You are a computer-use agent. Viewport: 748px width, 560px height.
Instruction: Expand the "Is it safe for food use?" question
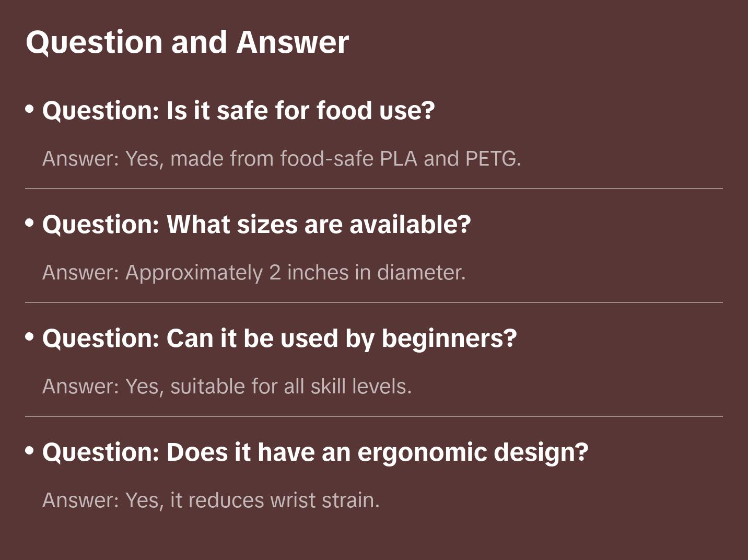(238, 111)
